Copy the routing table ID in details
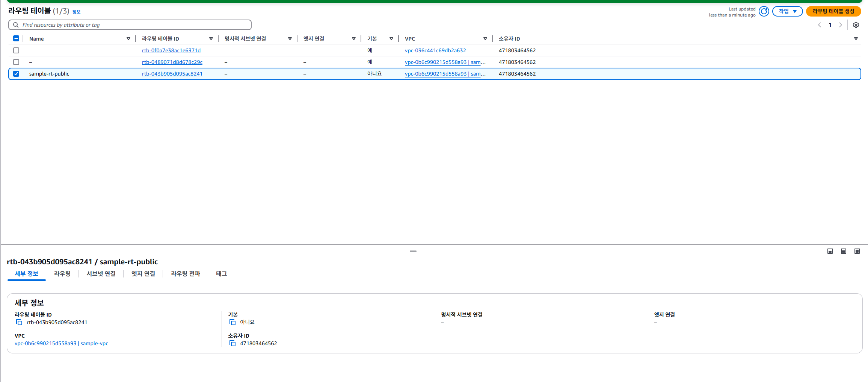 pos(19,322)
